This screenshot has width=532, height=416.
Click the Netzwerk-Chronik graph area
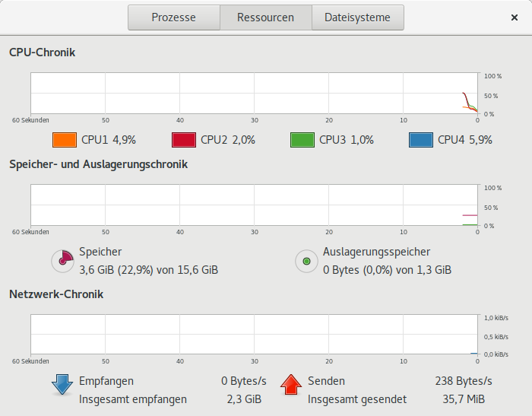[x=254, y=335]
